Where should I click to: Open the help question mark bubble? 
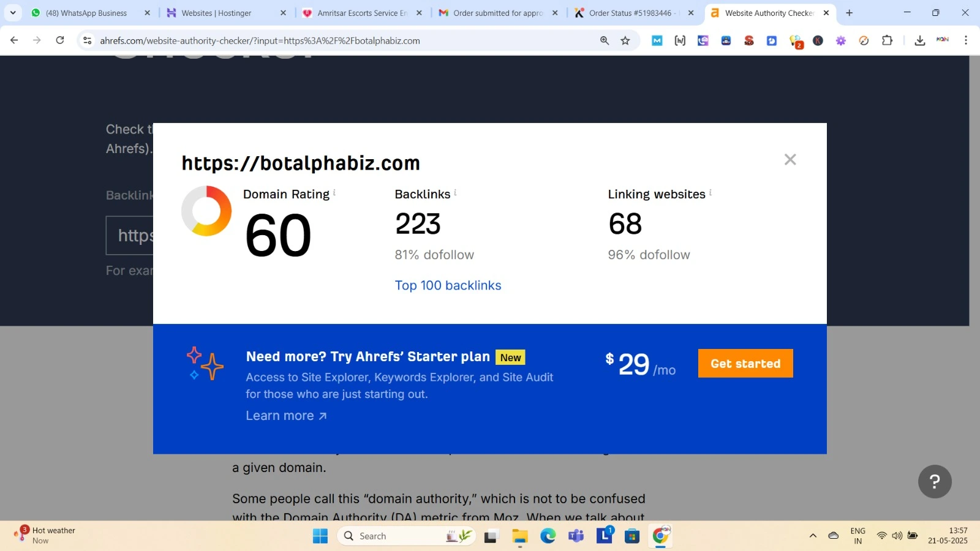click(935, 482)
